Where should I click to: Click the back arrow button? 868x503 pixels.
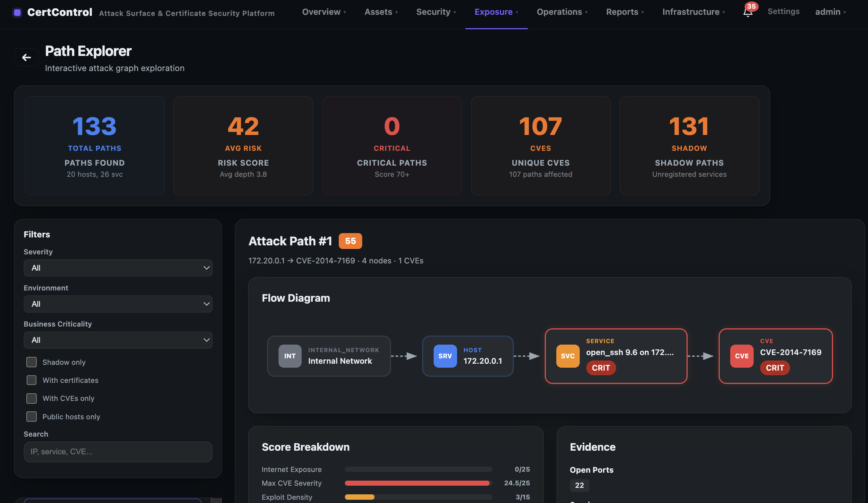coord(26,57)
